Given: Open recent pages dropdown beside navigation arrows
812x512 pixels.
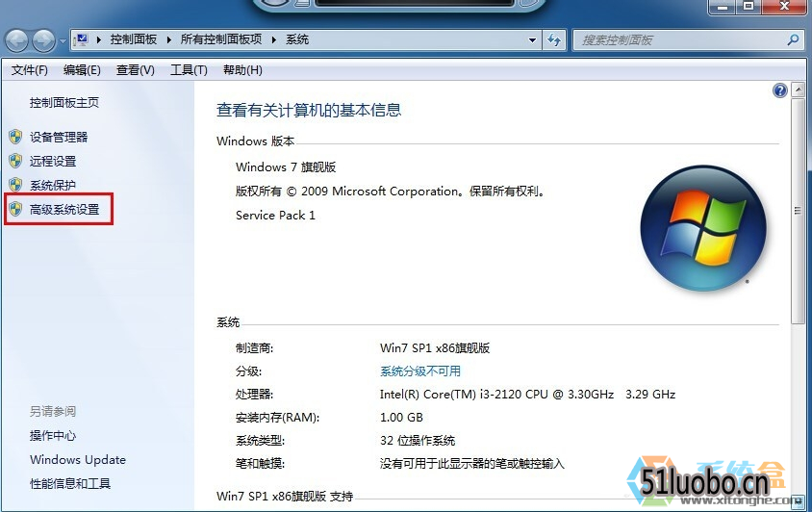Looking at the screenshot, I should click(63, 41).
